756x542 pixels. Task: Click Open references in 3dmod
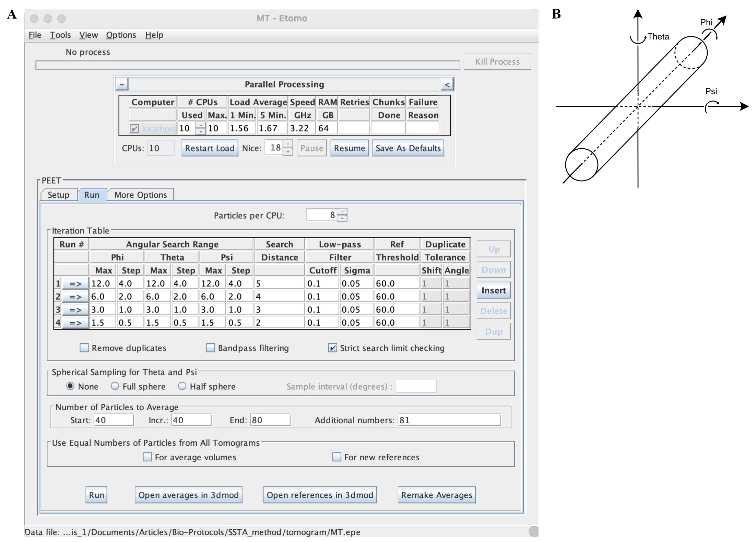tap(320, 495)
